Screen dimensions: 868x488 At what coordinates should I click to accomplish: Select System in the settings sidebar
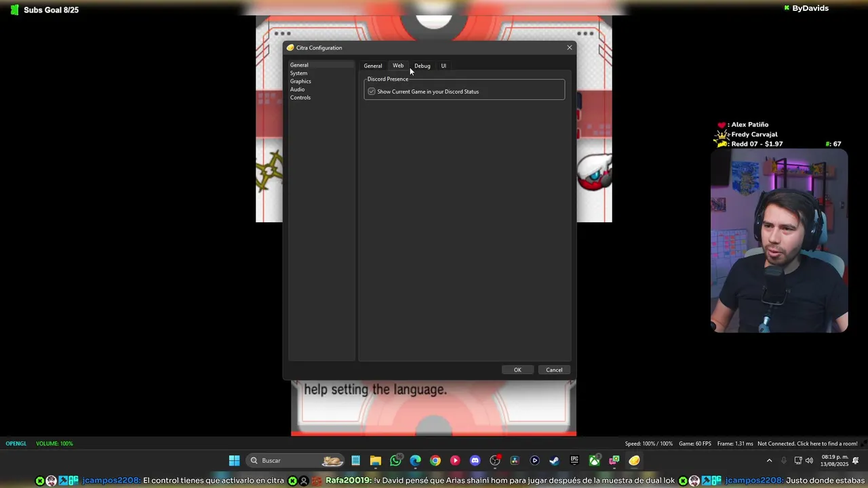tap(321, 73)
